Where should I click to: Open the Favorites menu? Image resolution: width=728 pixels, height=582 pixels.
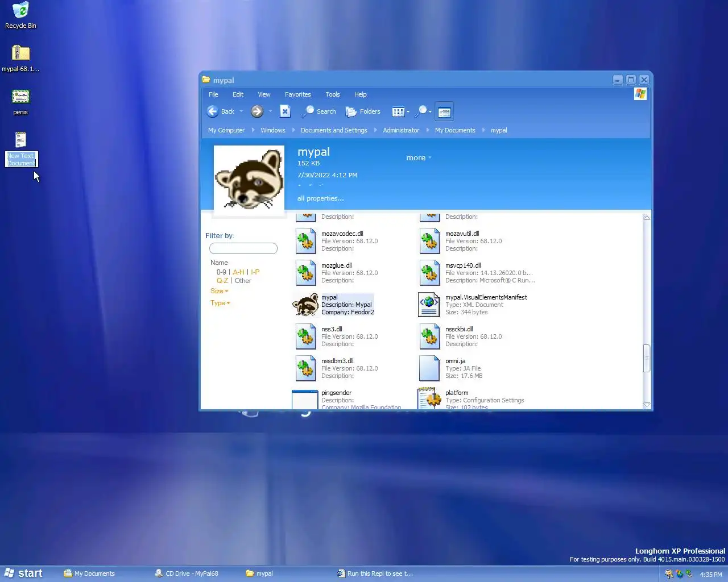tap(298, 94)
